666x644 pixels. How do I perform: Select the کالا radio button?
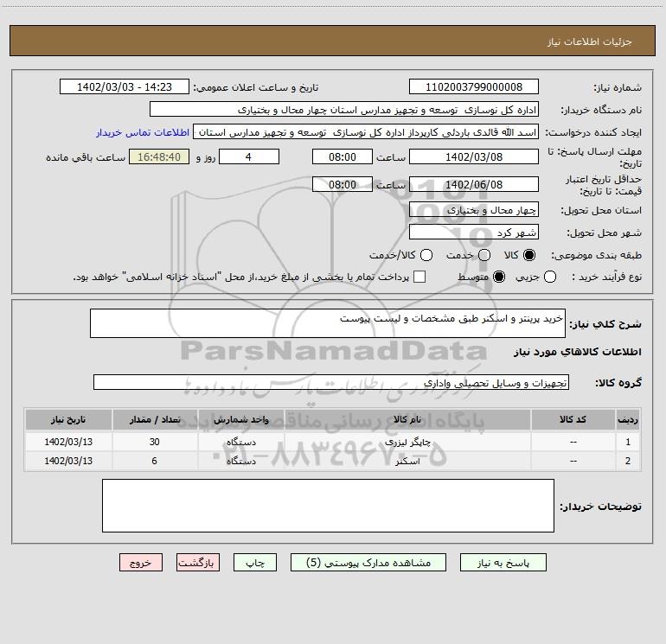click(529, 255)
